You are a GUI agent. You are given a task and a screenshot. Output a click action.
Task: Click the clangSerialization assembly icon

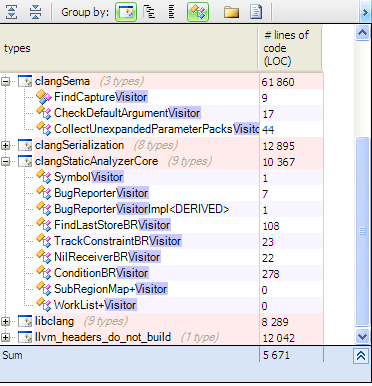(25, 145)
